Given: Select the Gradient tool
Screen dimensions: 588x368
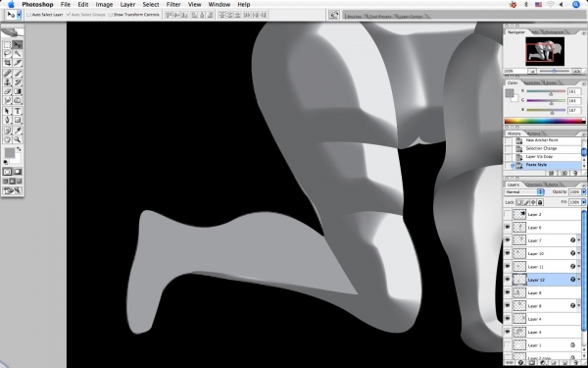Looking at the screenshot, I should 18,91.
